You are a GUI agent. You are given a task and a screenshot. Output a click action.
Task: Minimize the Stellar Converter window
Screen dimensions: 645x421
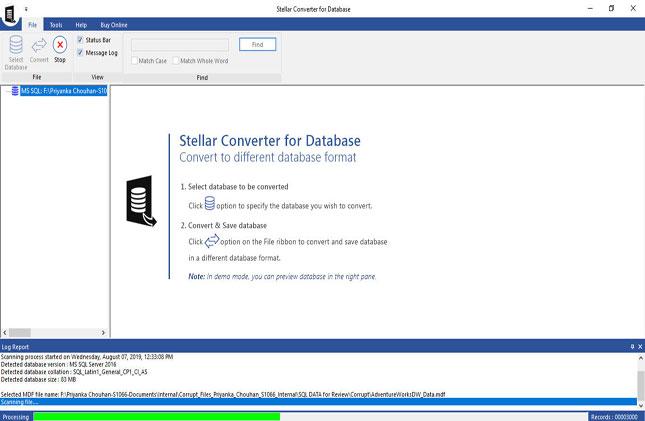(x=590, y=8)
